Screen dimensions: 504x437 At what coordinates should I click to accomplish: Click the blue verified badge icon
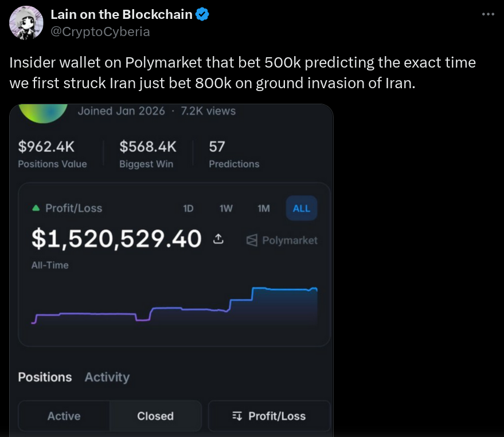[202, 15]
